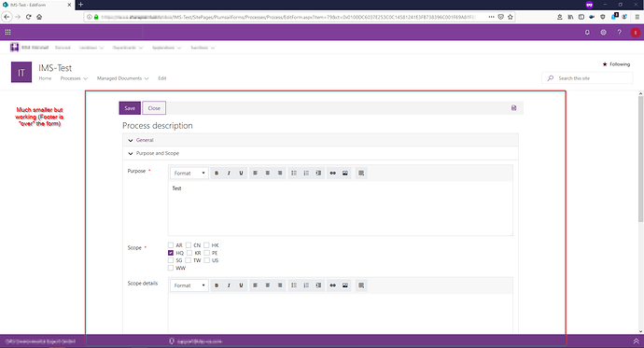This screenshot has width=644, height=348.
Task: Click the IT site logo
Action: [x=21, y=72]
